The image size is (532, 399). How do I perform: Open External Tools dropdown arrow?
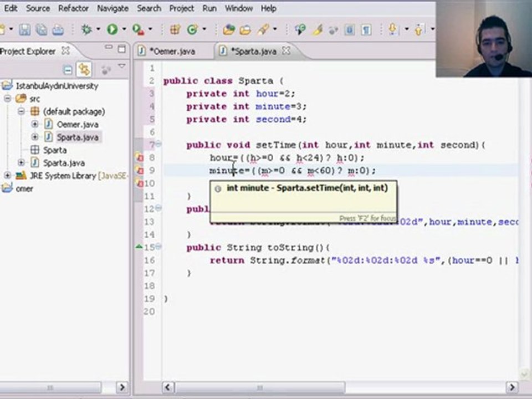click(x=150, y=29)
